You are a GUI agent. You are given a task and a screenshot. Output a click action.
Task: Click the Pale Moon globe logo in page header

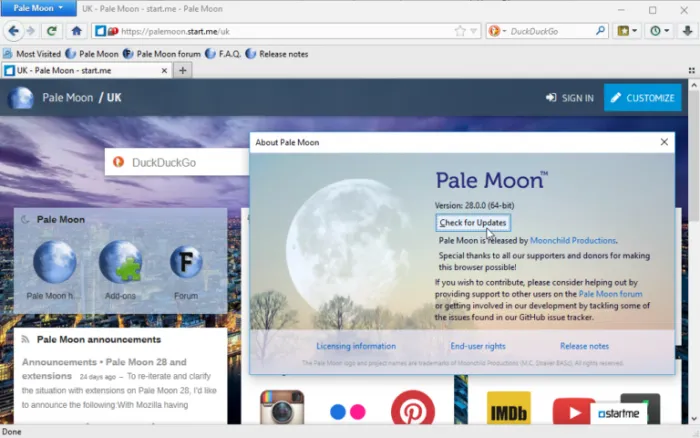click(21, 98)
